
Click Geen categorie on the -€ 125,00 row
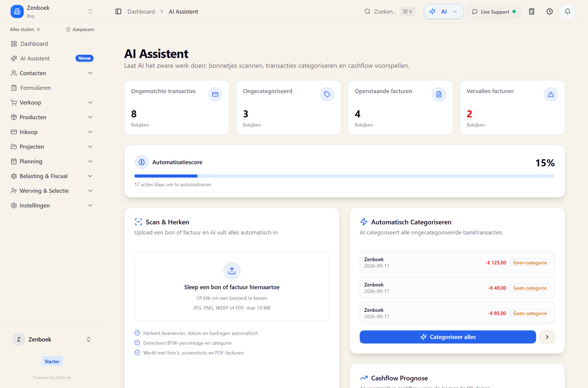click(x=530, y=262)
